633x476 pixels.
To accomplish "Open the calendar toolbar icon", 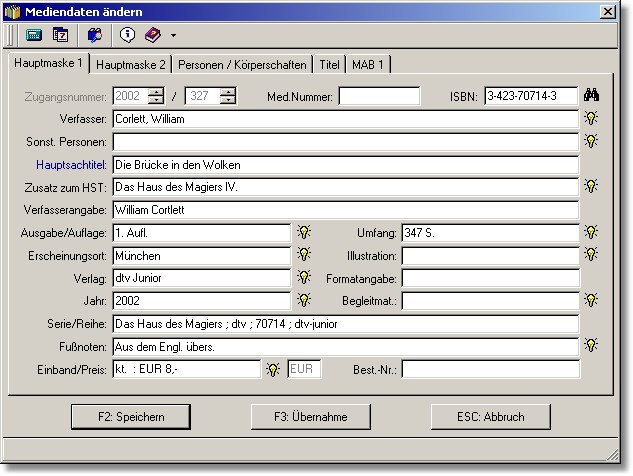I will coord(60,35).
